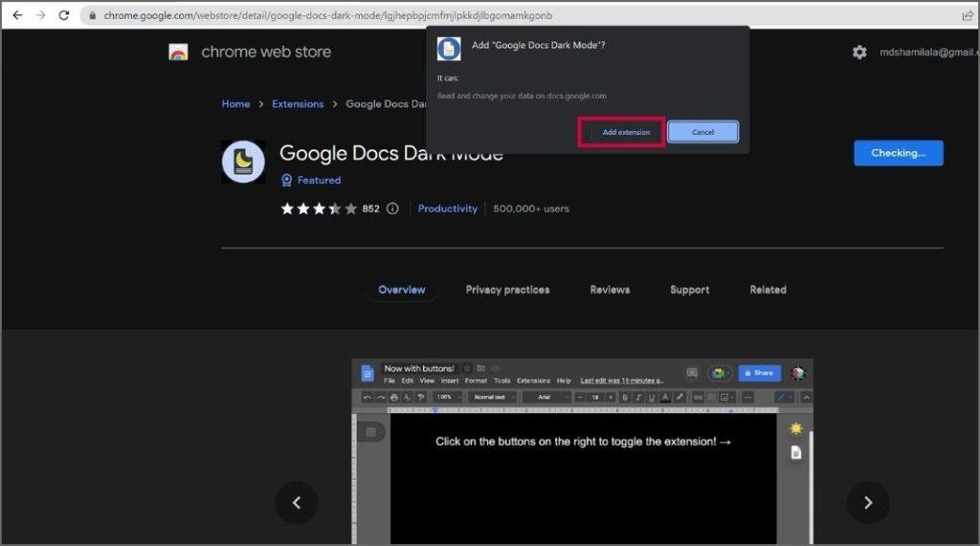Open the Arial font dropdown in preview
This screenshot has width=980, height=546.
pos(546,398)
